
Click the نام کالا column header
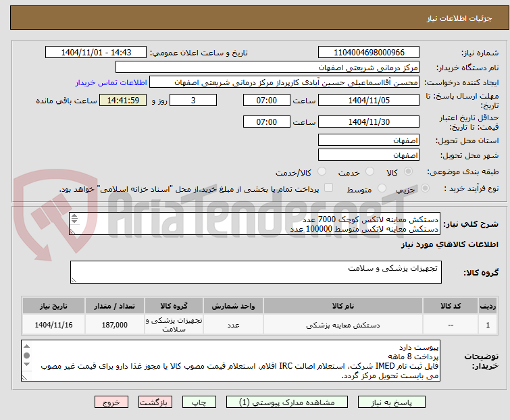343,306
